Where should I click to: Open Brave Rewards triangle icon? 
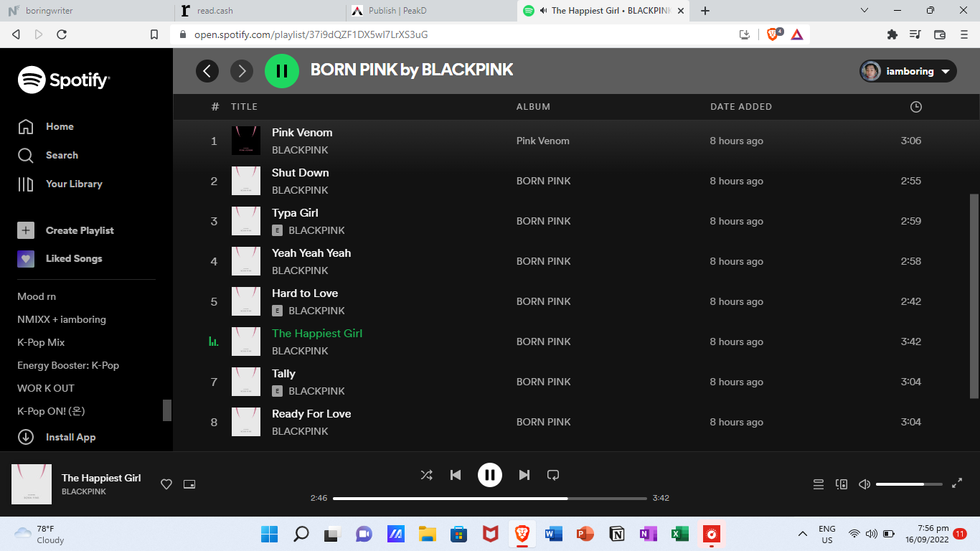(797, 34)
